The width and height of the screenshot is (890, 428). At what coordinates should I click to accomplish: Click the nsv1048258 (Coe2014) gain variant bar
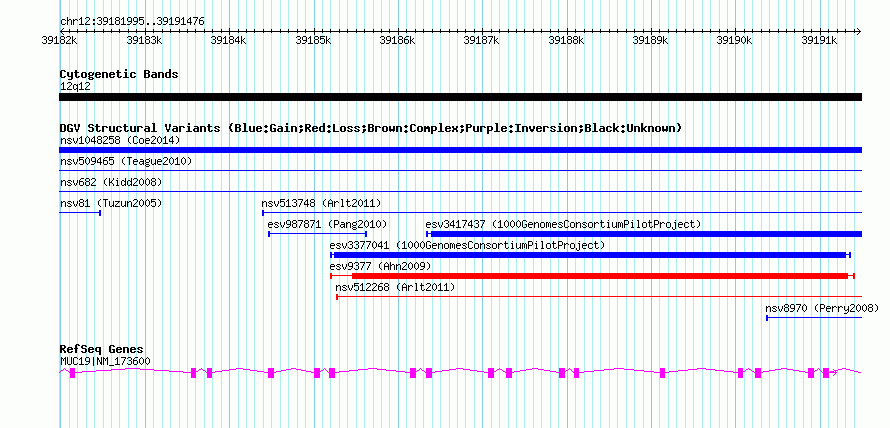click(x=460, y=150)
